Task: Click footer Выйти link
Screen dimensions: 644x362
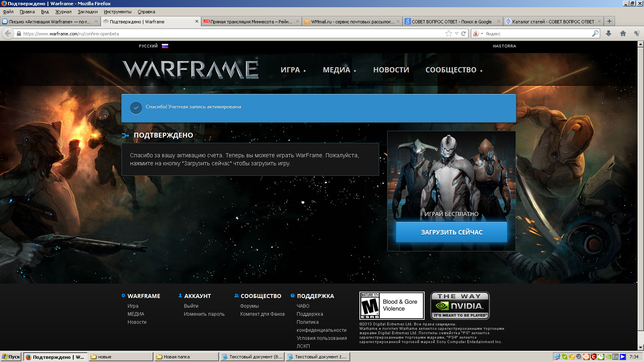Action: coord(191,306)
